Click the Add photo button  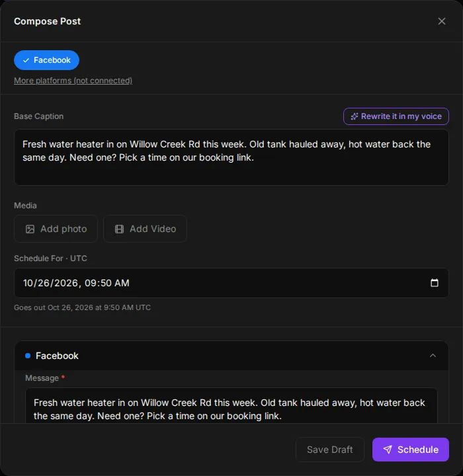[x=56, y=229]
